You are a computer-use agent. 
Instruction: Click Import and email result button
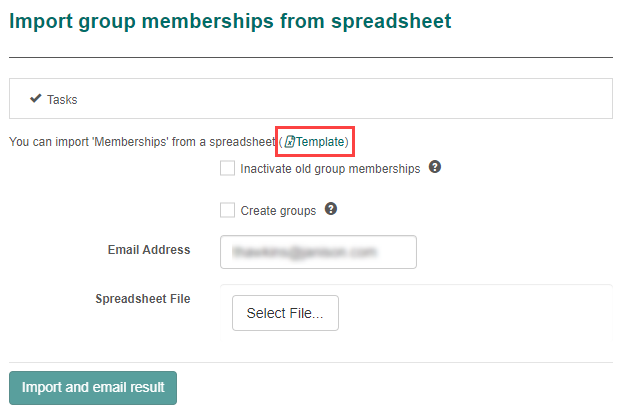(92, 387)
